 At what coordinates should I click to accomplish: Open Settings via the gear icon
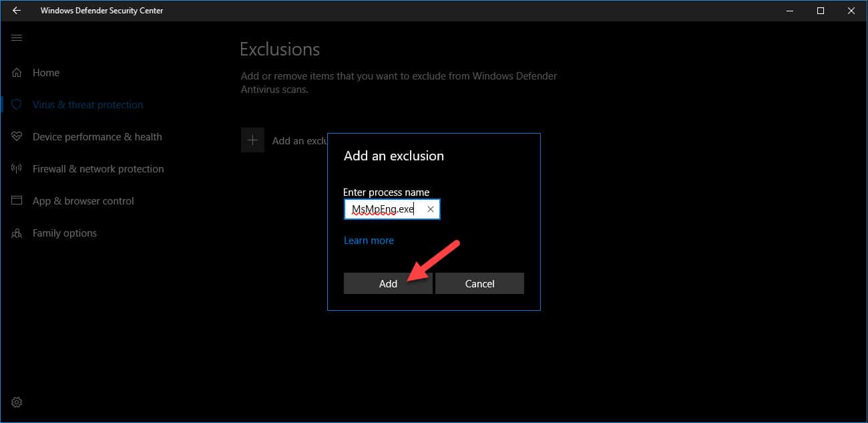pyautogui.click(x=17, y=402)
